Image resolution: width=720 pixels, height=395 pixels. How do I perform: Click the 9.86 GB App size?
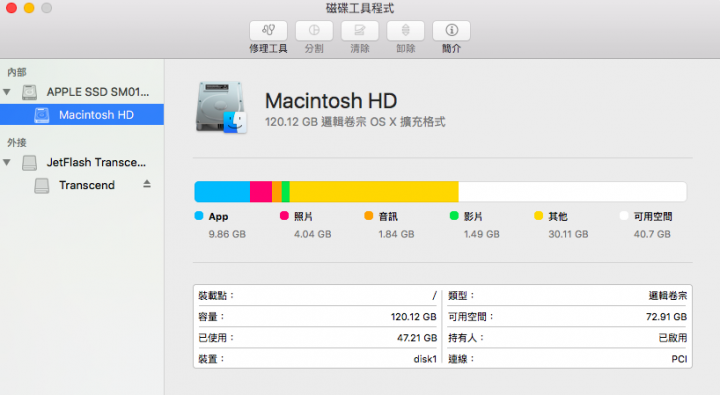tap(227, 234)
